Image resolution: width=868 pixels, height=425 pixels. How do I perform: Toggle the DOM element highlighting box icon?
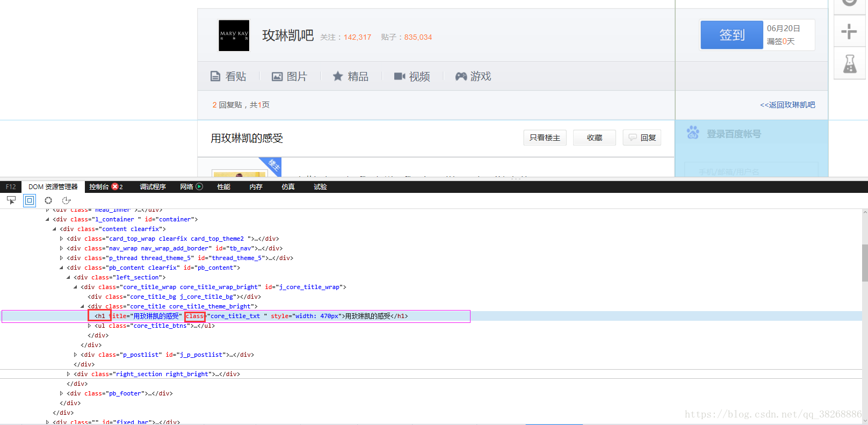(30, 200)
